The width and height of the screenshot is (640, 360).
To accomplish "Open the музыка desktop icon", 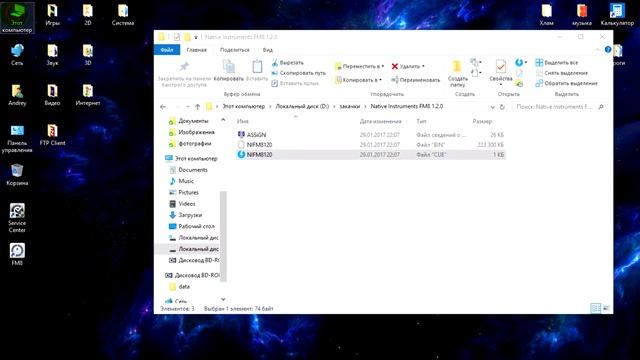I will 582,15.
